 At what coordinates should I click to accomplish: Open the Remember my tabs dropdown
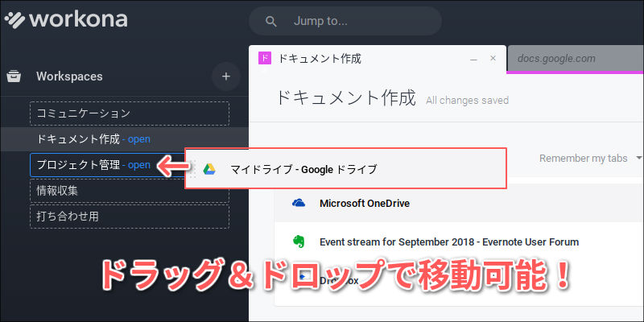pos(591,158)
